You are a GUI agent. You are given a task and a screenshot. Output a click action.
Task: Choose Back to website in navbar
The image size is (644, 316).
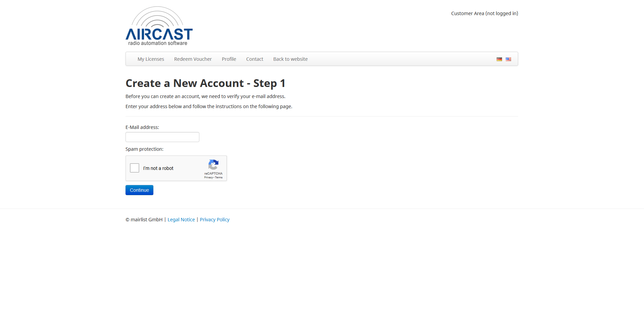click(x=290, y=59)
